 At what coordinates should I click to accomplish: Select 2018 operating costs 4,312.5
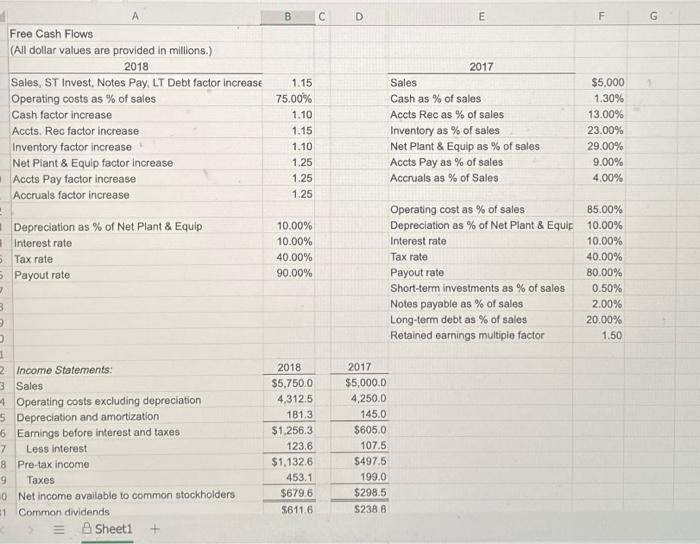(295, 399)
